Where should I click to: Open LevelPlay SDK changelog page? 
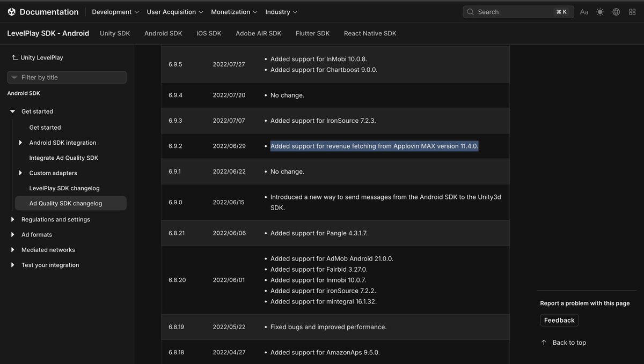(x=64, y=188)
